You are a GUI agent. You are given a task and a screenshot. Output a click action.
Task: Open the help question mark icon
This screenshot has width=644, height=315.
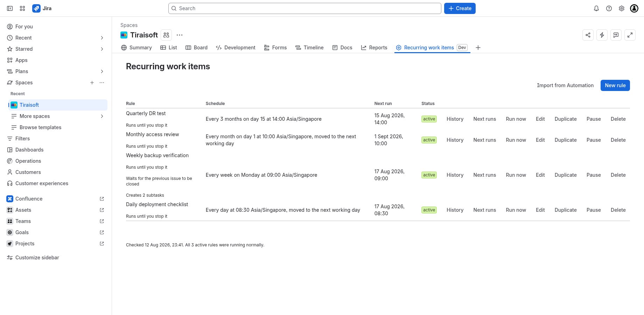(609, 8)
